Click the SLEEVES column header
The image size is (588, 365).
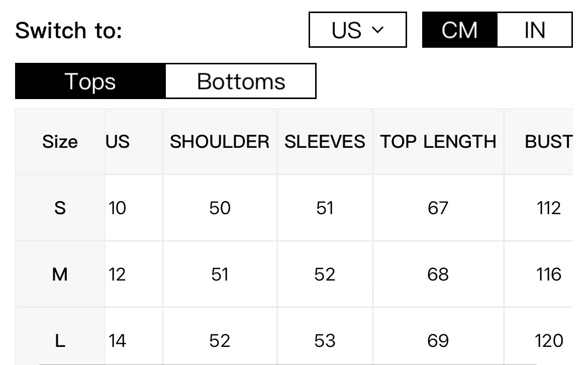pyautogui.click(x=325, y=142)
